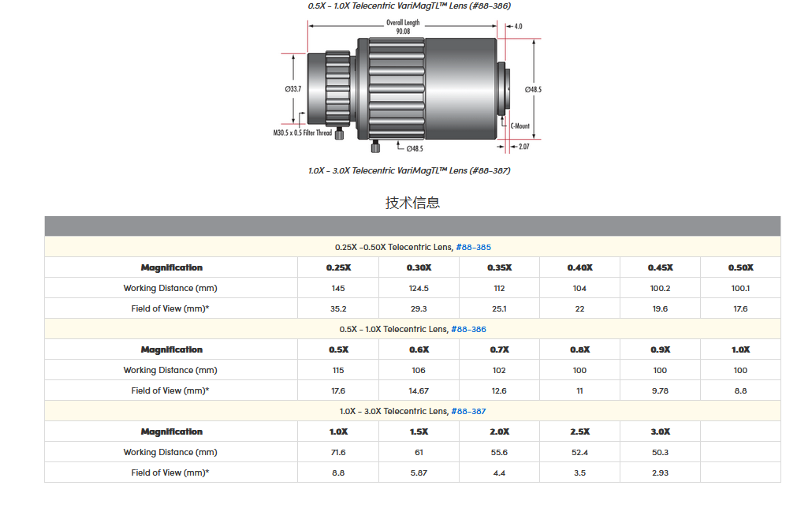This screenshot has width=812, height=508.
Task: Select the 35.2 field of view cell
Action: 338,308
